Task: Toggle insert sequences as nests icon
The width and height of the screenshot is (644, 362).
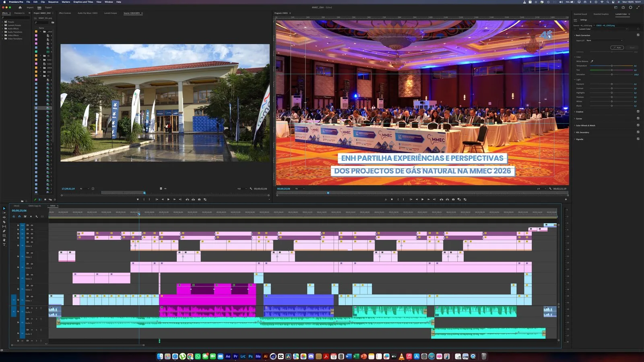Action: [x=14, y=216]
